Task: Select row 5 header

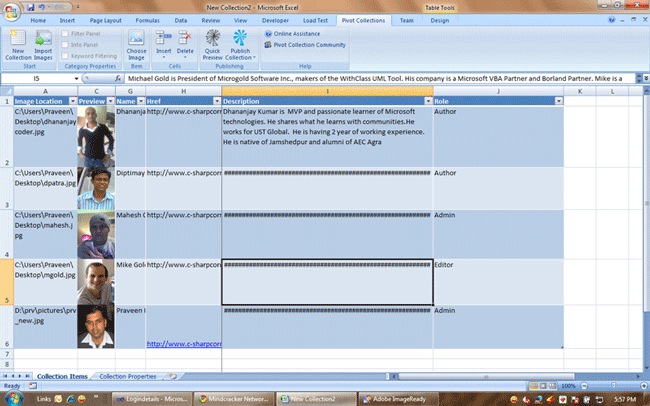Action: (7, 282)
